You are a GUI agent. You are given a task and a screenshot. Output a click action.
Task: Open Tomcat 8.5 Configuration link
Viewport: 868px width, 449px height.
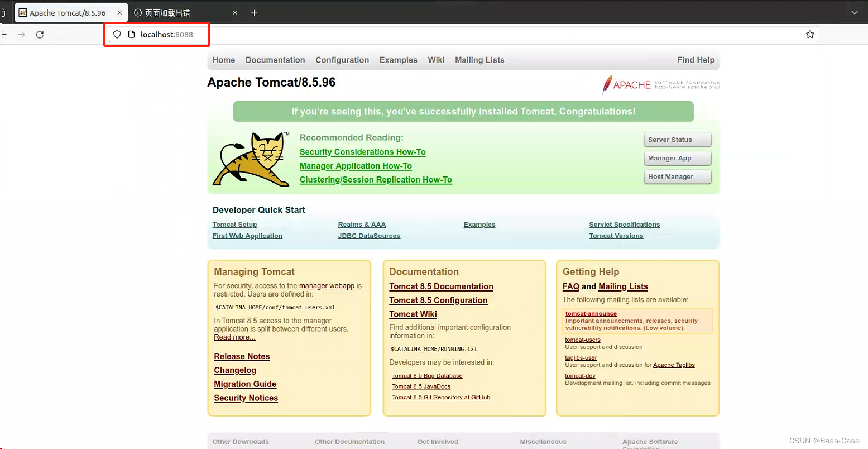tap(439, 300)
